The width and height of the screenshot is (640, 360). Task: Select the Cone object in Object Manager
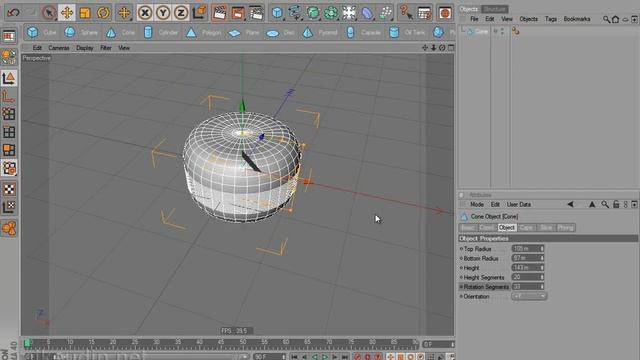tap(481, 31)
